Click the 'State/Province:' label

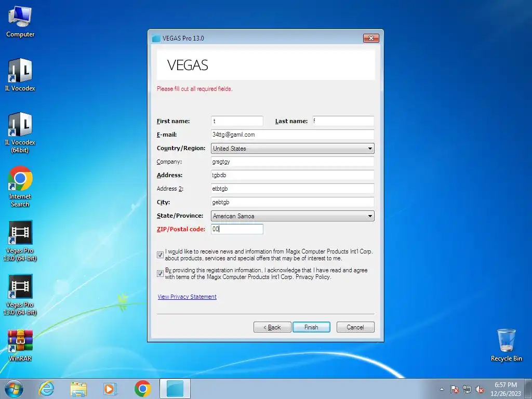click(x=180, y=216)
